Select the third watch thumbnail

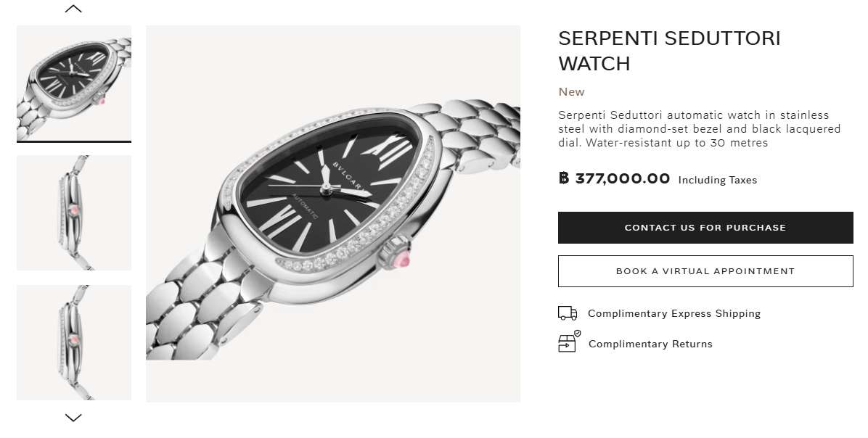(x=74, y=342)
